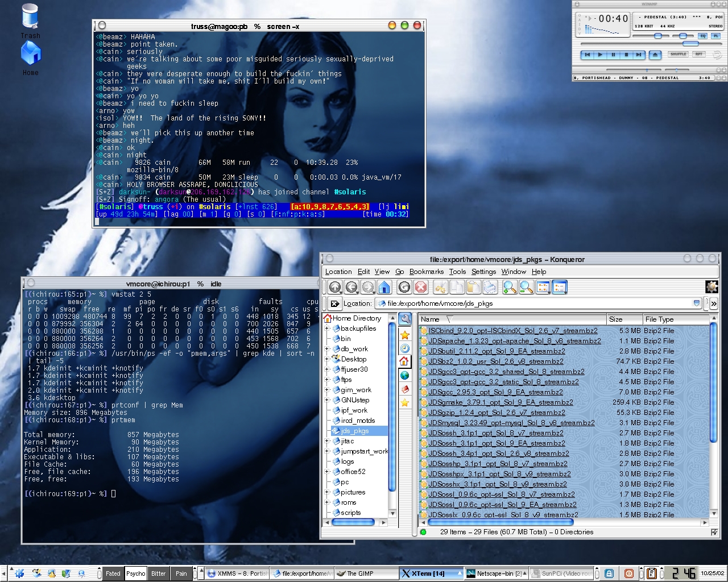This screenshot has height=582, width=728.
Task: Open the Location bar history dropdown
Action: [x=697, y=304]
